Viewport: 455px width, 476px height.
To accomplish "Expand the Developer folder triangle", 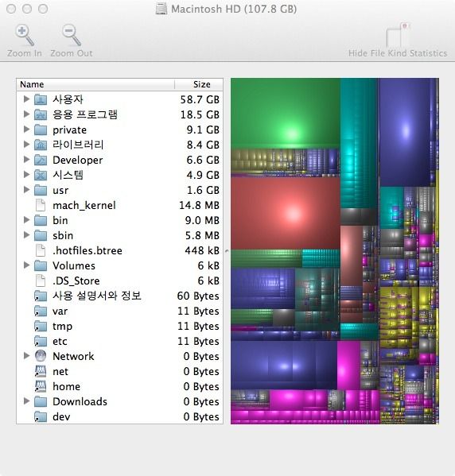I will 26,159.
